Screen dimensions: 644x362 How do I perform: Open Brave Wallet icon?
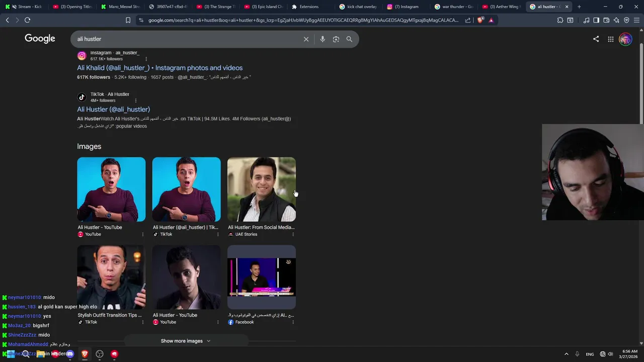(x=606, y=20)
